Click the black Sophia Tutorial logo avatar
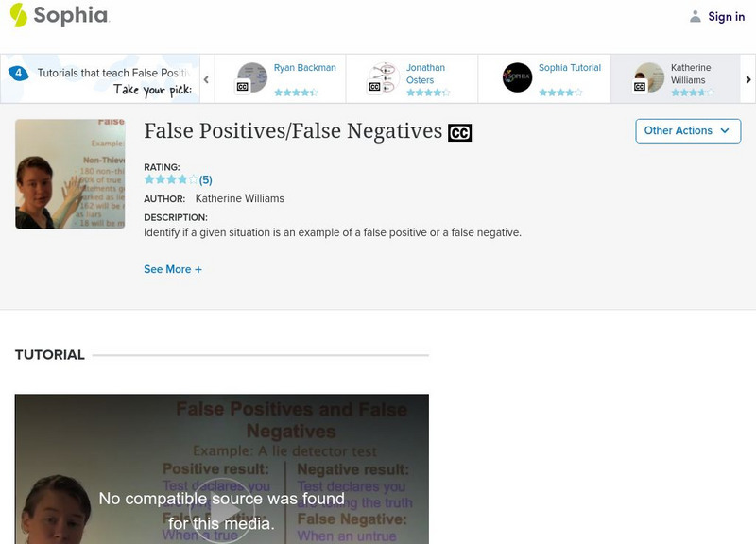 (516, 75)
